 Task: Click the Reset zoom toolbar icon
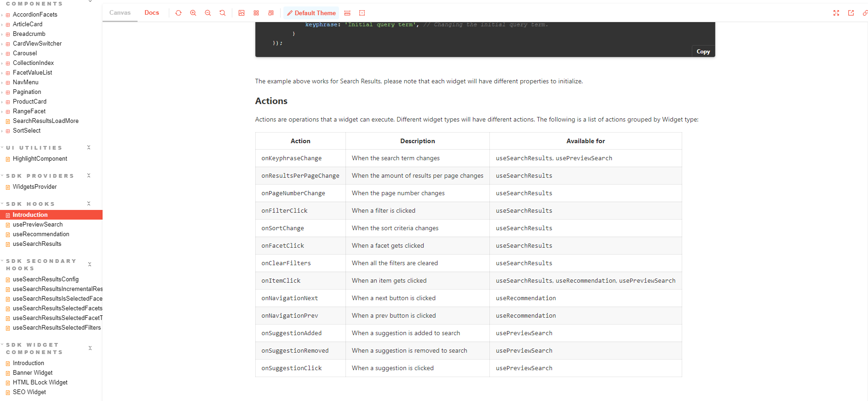[x=223, y=13]
